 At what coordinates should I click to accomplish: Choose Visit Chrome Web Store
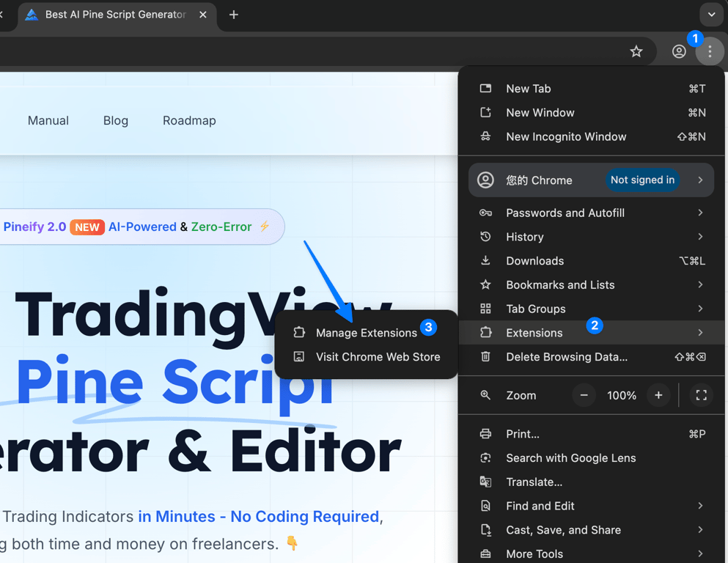point(378,357)
